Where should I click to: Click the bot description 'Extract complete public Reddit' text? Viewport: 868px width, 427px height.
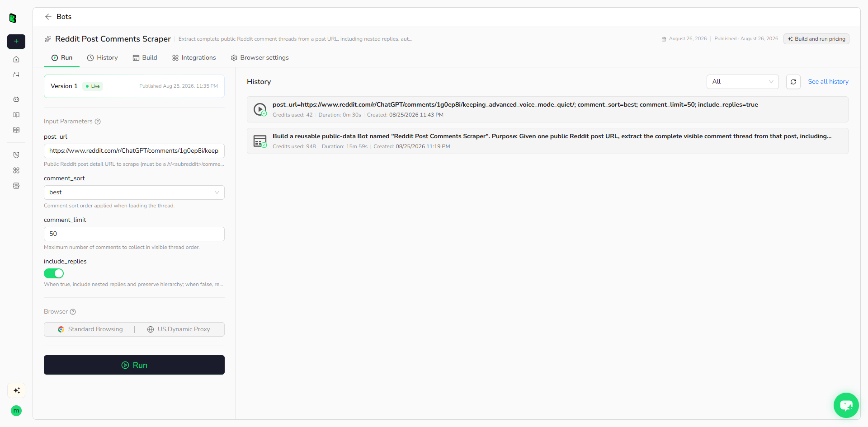point(295,39)
